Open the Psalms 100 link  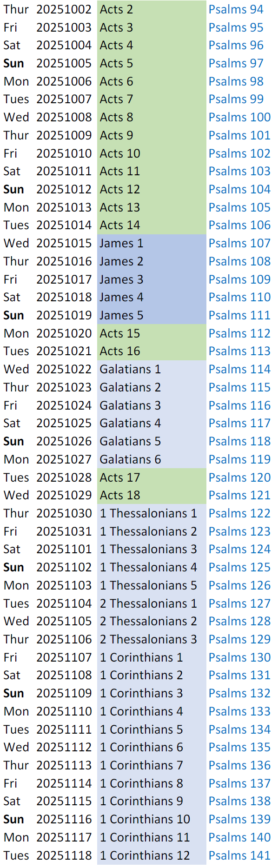[239, 117]
